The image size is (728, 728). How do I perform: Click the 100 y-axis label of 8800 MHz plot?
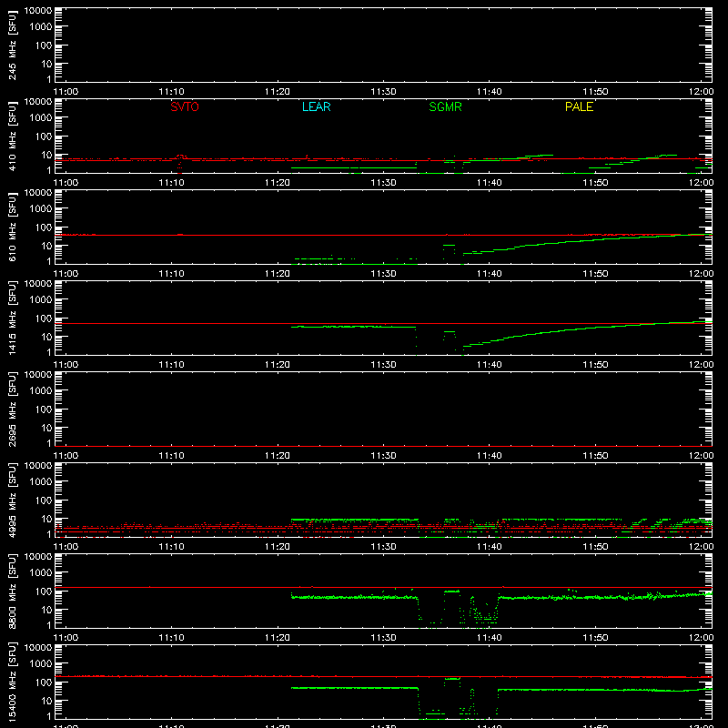(x=44, y=591)
